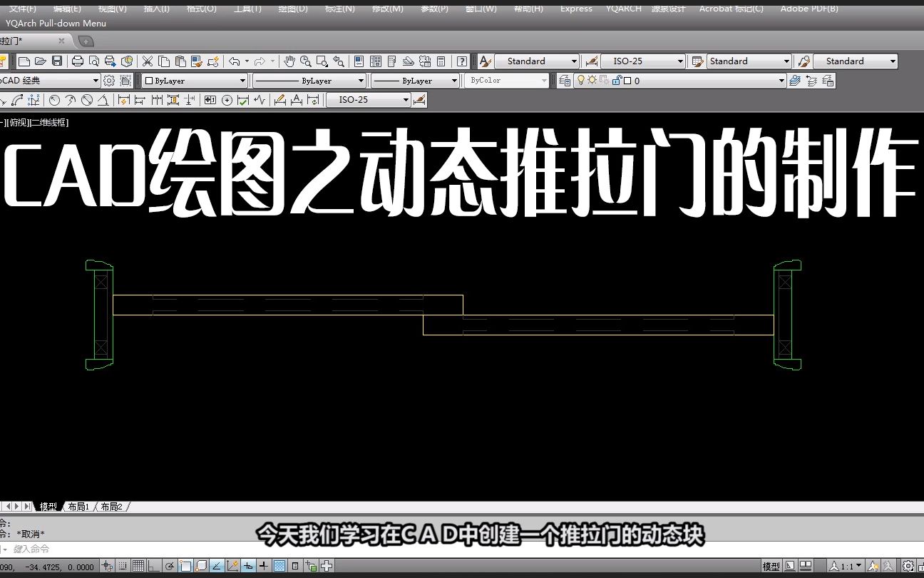
Task: Click the Dimension Edit icon
Action: 280,100
